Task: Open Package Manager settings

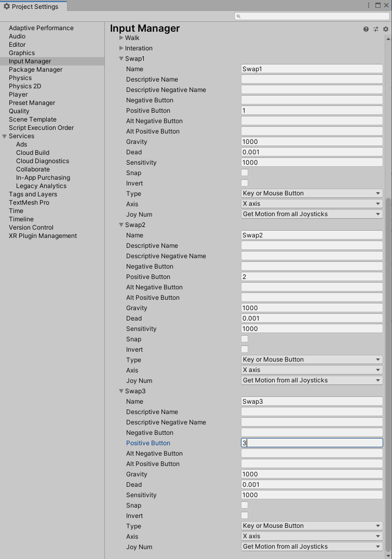Action: (x=36, y=70)
